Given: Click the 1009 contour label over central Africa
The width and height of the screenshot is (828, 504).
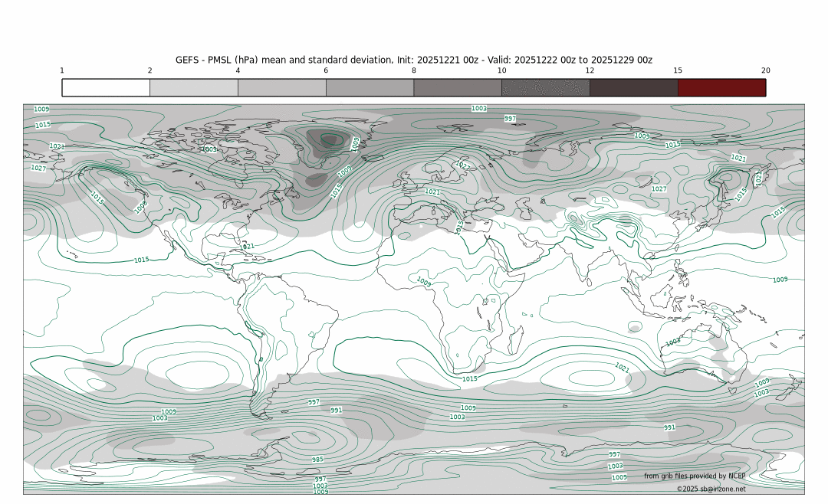Looking at the screenshot, I should pyautogui.click(x=424, y=281).
